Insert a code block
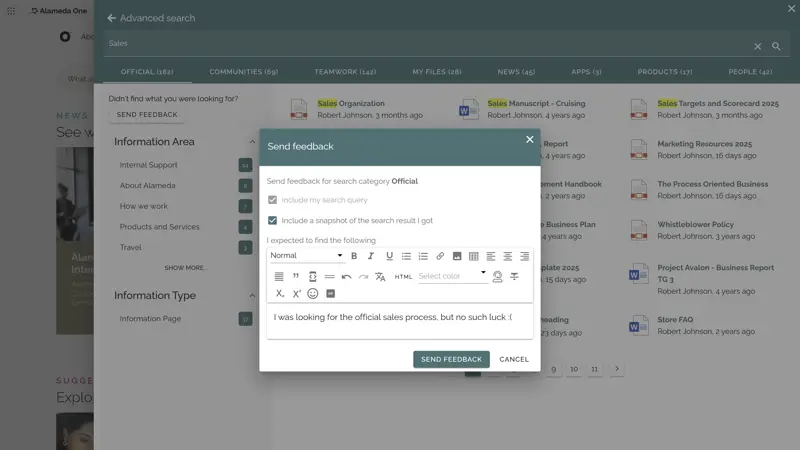Image resolution: width=800 pixels, height=450 pixels. [x=313, y=277]
